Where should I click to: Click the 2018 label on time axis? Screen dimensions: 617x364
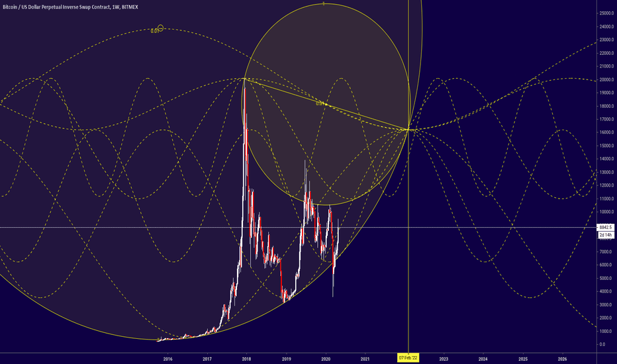pos(246,359)
